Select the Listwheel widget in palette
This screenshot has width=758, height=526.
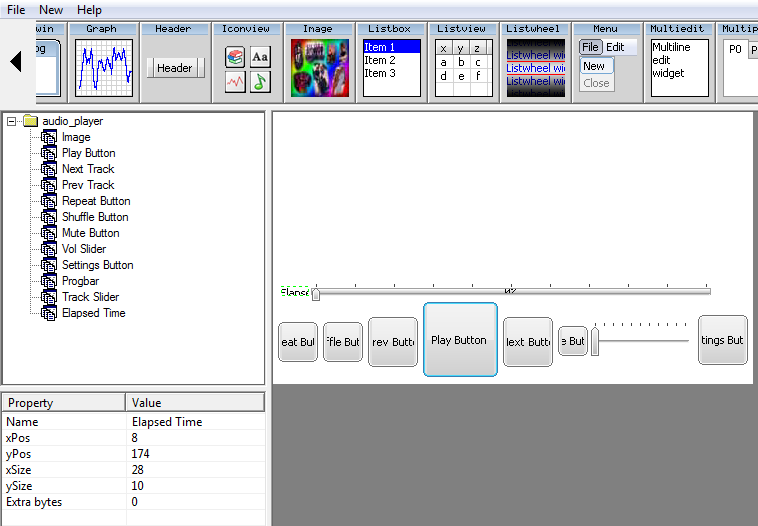535,67
